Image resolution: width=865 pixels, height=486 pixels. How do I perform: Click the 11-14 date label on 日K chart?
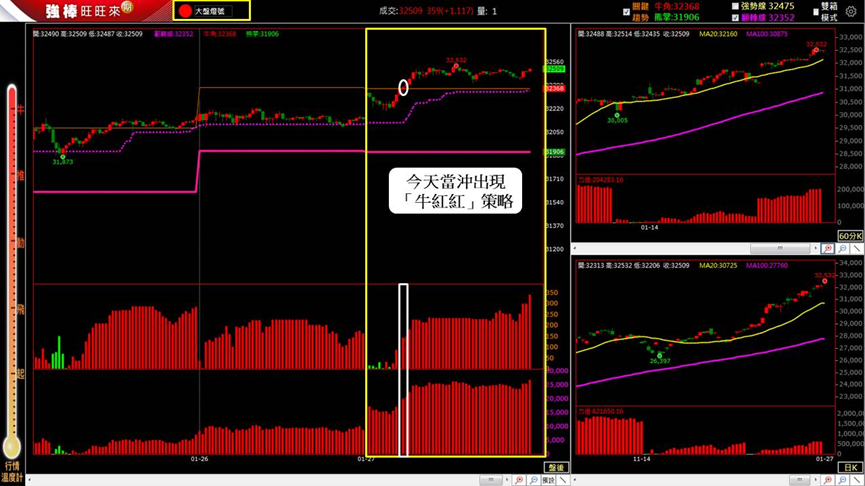(x=642, y=459)
